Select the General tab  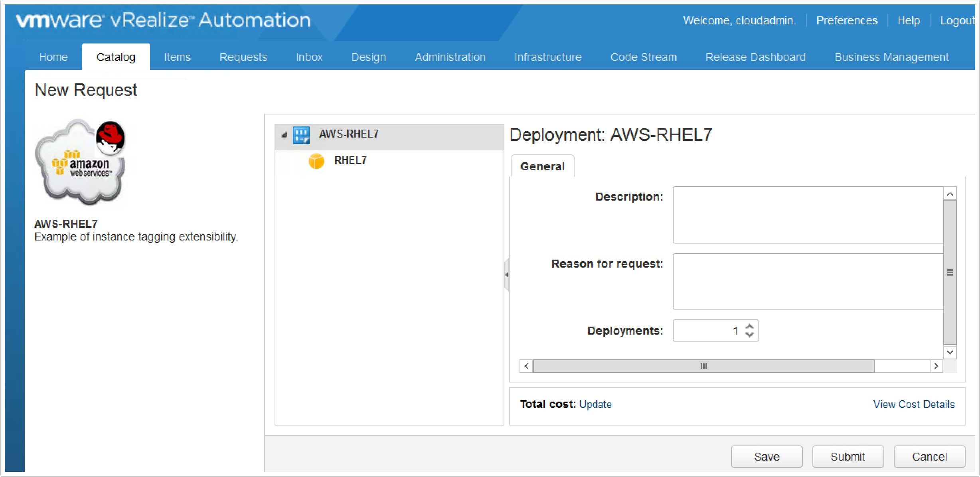(x=542, y=166)
